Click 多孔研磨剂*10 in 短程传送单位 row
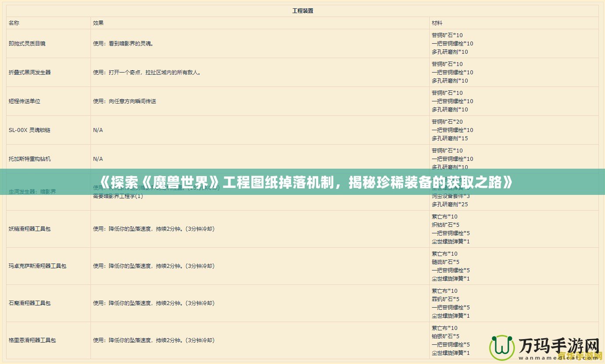The image size is (605, 364). (450, 110)
